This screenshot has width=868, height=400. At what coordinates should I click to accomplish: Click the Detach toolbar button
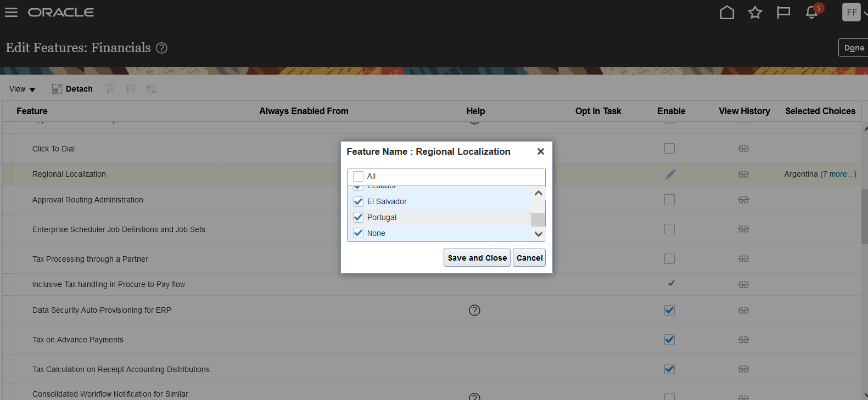pos(72,89)
